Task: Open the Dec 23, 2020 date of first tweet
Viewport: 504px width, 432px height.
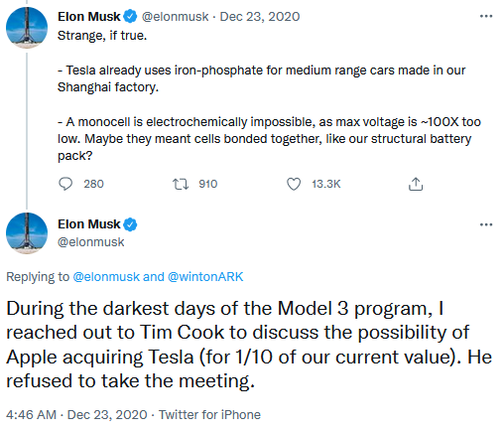Action: [x=260, y=17]
